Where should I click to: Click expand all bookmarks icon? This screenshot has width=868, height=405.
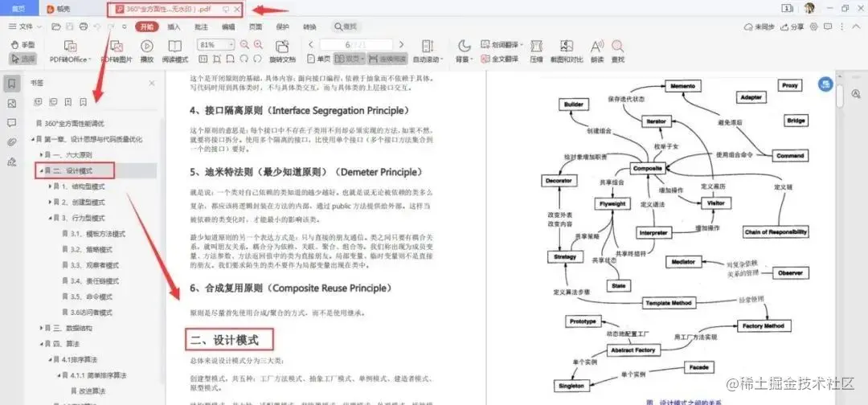39,102
